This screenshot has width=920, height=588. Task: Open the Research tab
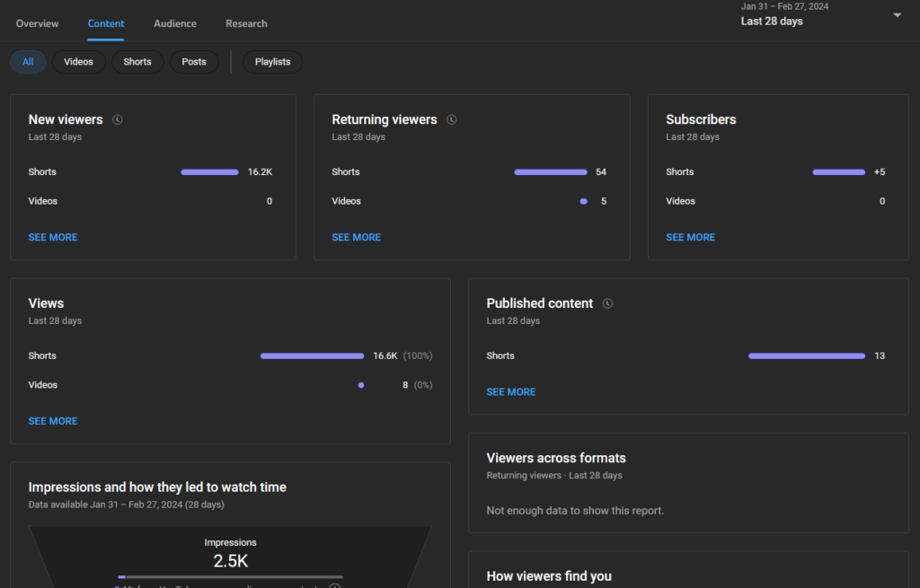coord(246,23)
